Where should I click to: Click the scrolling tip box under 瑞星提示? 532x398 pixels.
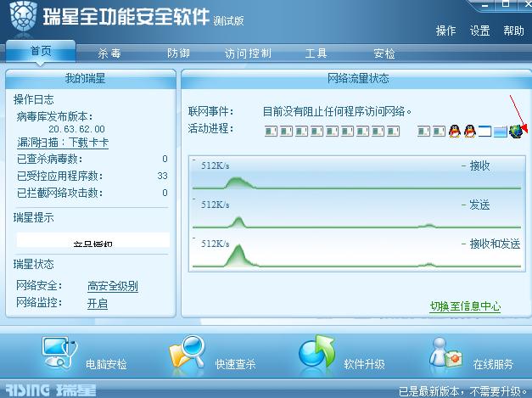click(93, 240)
